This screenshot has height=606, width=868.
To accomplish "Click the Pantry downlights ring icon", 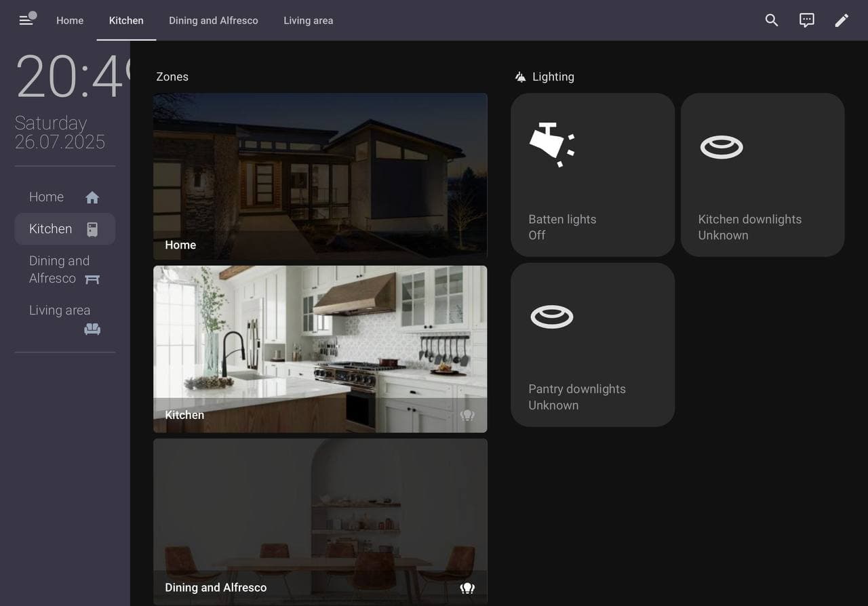I will pyautogui.click(x=552, y=317).
